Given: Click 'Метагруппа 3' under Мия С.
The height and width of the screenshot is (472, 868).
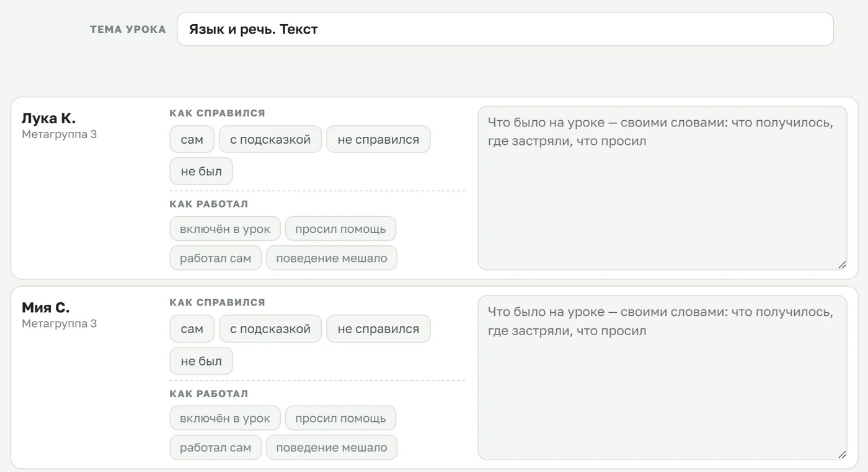Looking at the screenshot, I should [59, 324].
